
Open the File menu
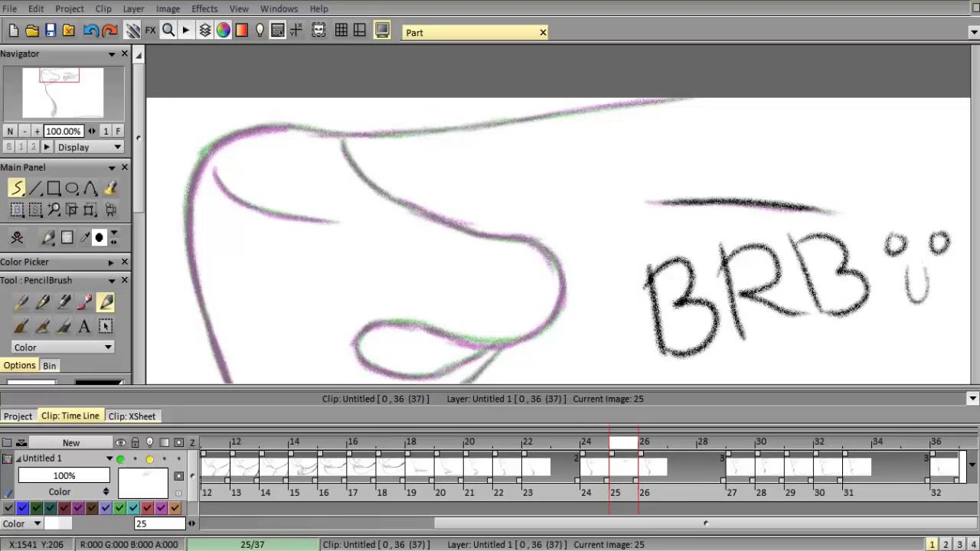[9, 8]
